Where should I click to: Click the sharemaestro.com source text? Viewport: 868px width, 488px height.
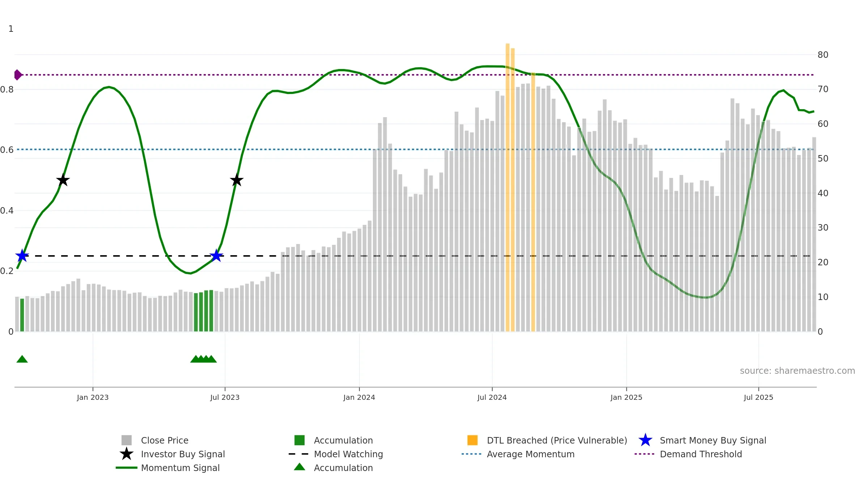click(797, 371)
